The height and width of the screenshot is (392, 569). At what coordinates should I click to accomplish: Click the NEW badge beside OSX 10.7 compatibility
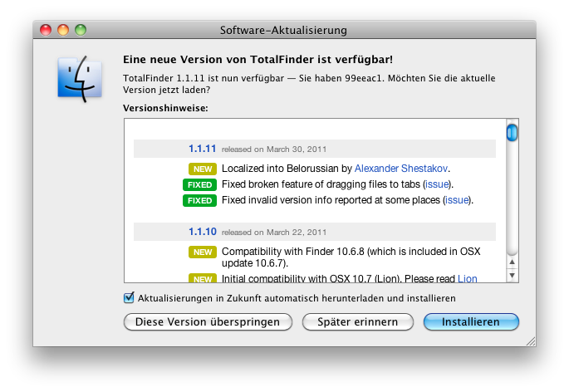(202, 279)
